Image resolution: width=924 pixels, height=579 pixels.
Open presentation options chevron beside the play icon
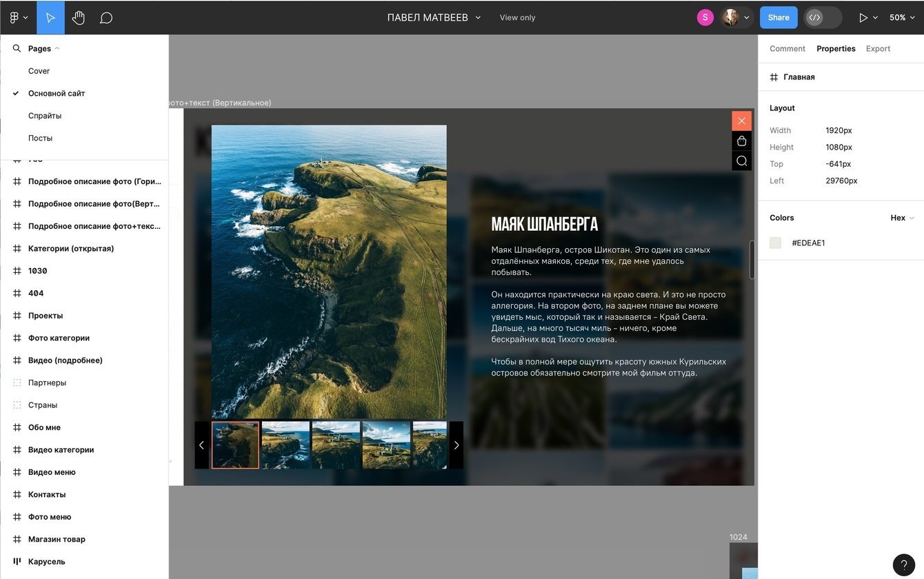876,17
